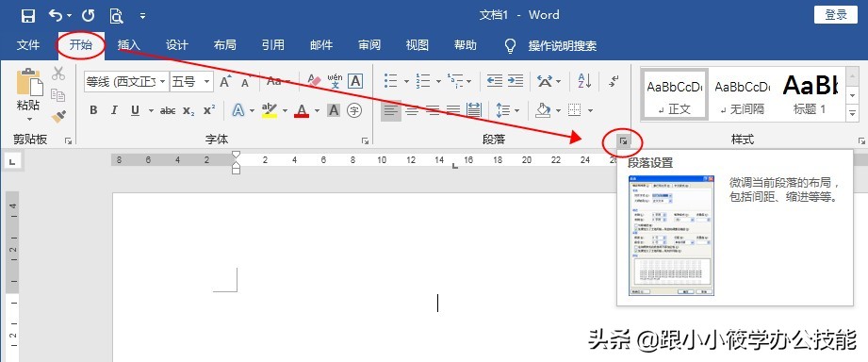Click the 操作说明搜索 search box
868x362 pixels.
click(x=562, y=46)
